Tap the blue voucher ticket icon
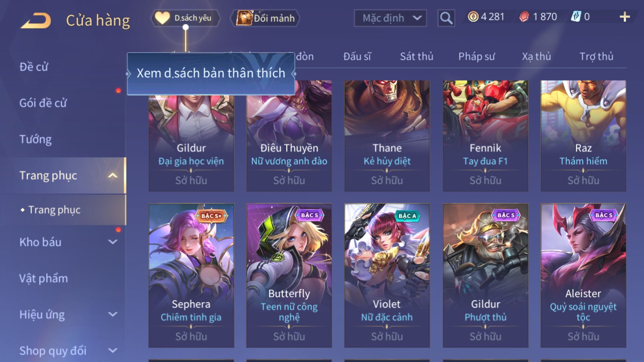Image resolution: width=644 pixels, height=362 pixels. [576, 17]
